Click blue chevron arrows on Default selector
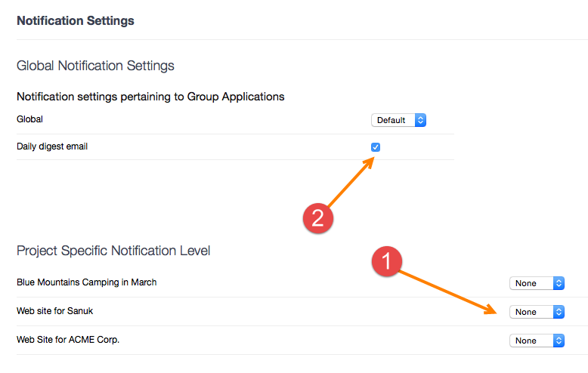 420,120
